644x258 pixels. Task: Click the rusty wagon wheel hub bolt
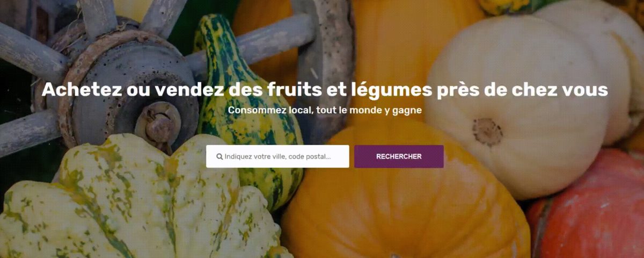159,128
